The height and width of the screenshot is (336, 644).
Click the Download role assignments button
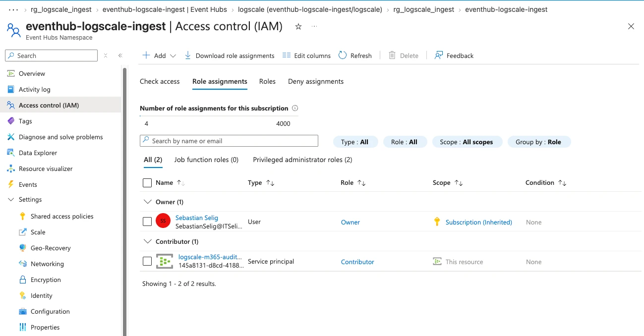pos(229,56)
